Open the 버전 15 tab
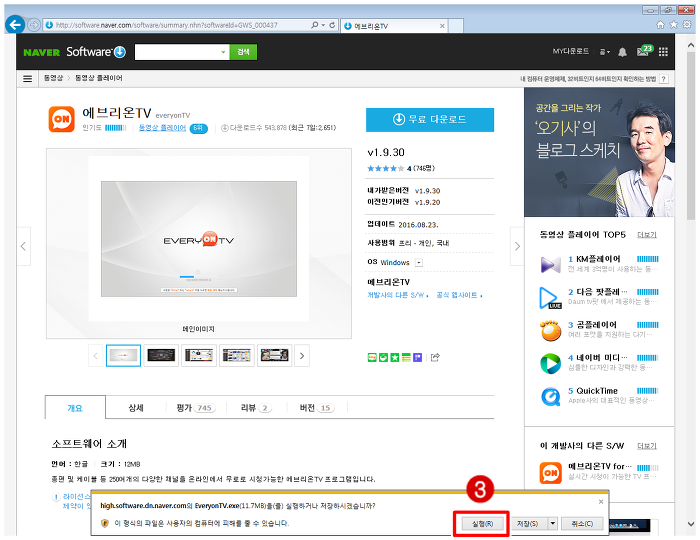 317,407
